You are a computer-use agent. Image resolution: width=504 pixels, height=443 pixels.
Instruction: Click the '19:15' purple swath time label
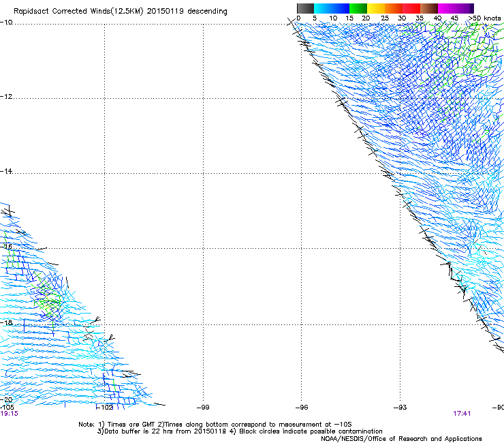pos(9,414)
